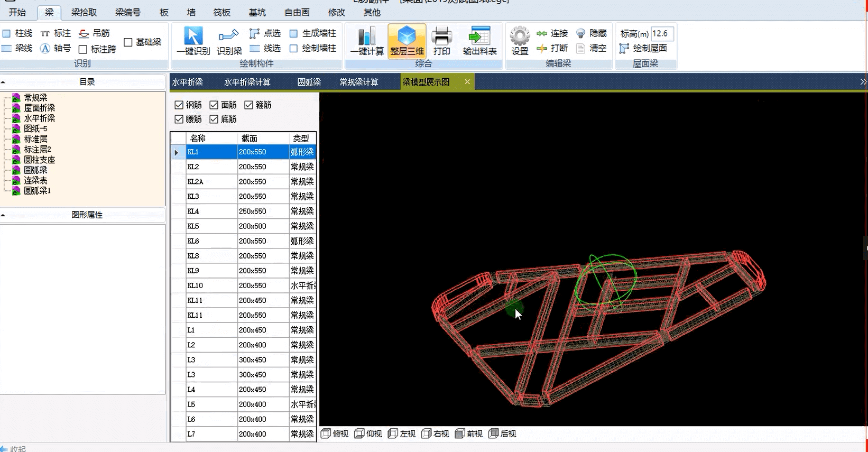
Task: Switch to 左视 left view
Action: (402, 433)
